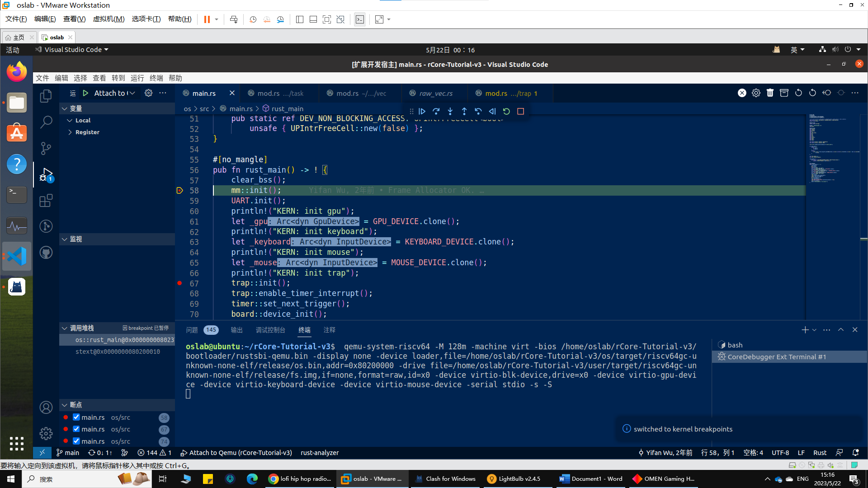Toggle main.rs line 74 breakpoint checkbox

[76, 441]
